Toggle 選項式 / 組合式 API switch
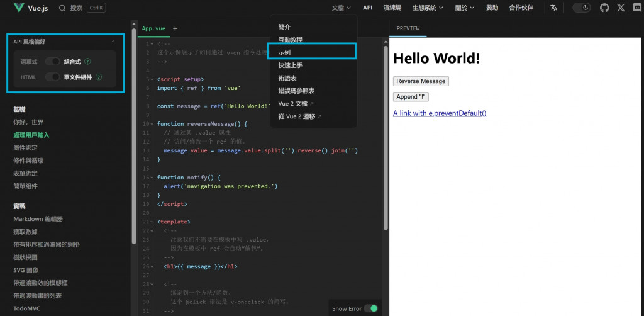 pos(53,62)
